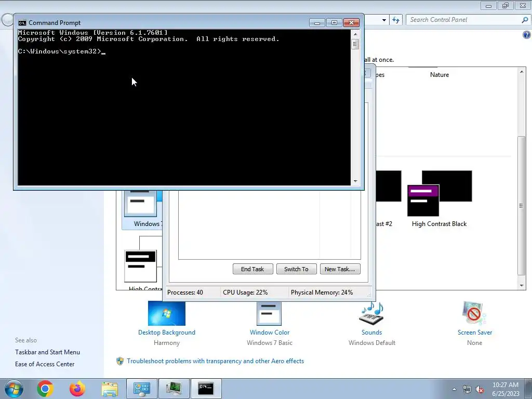Open Ease of Access Center link
The height and width of the screenshot is (399, 532).
45,364
